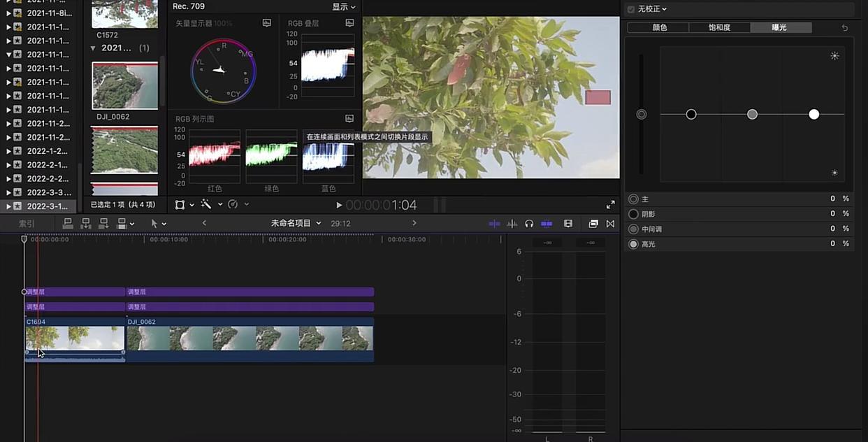Switch to the 颜色 tab
Viewport: 868px width, 442px height.
point(658,28)
